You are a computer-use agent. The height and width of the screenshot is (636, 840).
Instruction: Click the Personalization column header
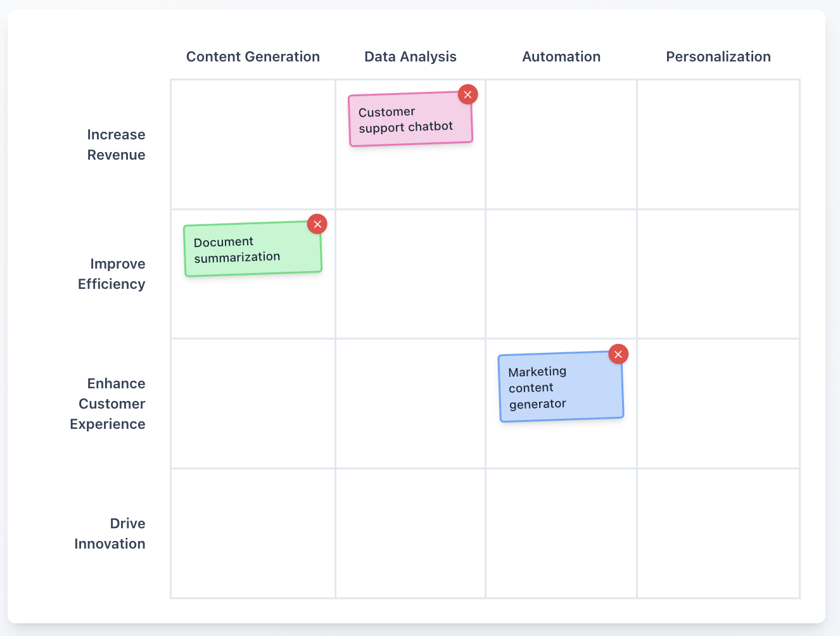[x=718, y=56]
